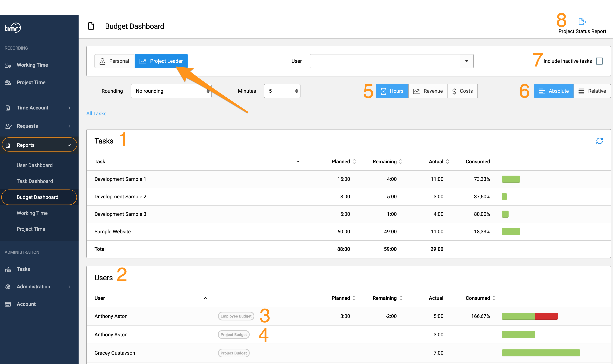Viewport: 613px width, 364px height.
Task: Select Project Leader view
Action: [161, 61]
